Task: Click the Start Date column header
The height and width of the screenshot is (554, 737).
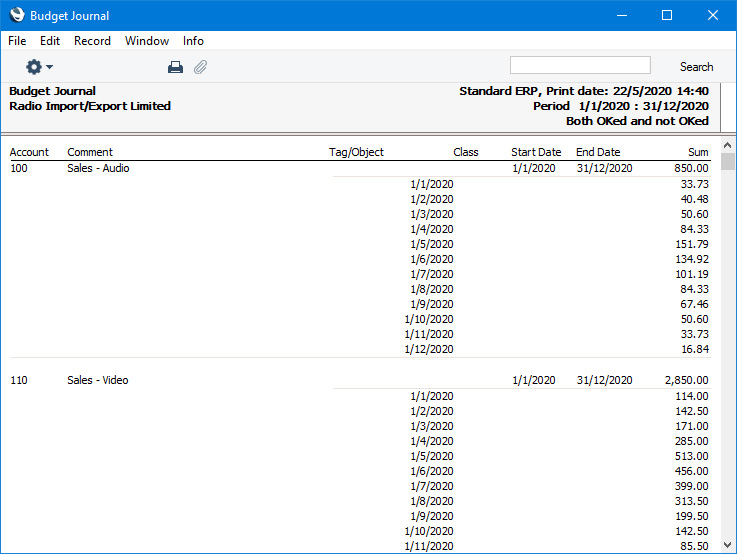Action: 536,152
